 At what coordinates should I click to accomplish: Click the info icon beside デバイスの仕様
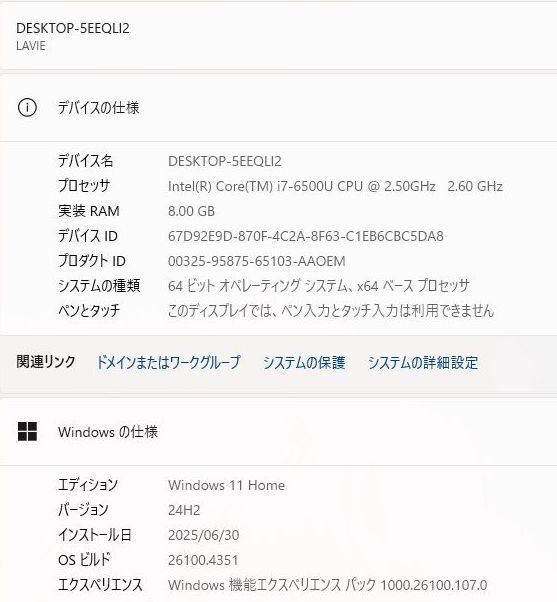[x=27, y=108]
